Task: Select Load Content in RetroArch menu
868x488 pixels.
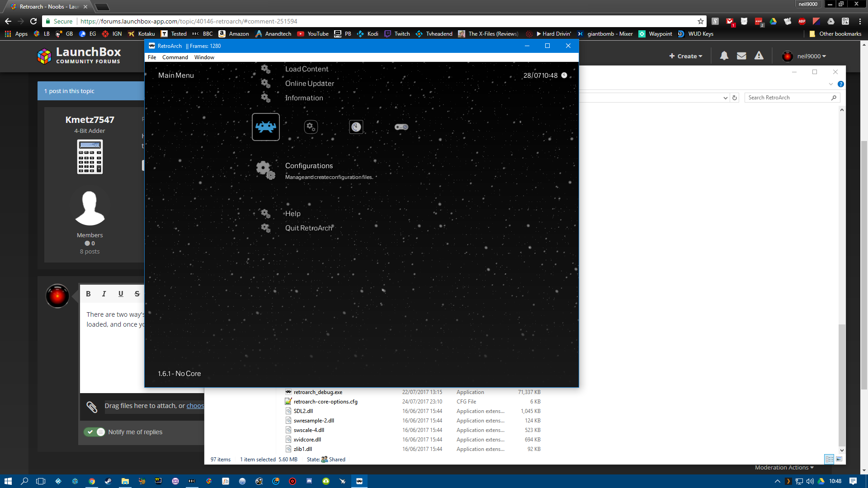Action: (307, 69)
